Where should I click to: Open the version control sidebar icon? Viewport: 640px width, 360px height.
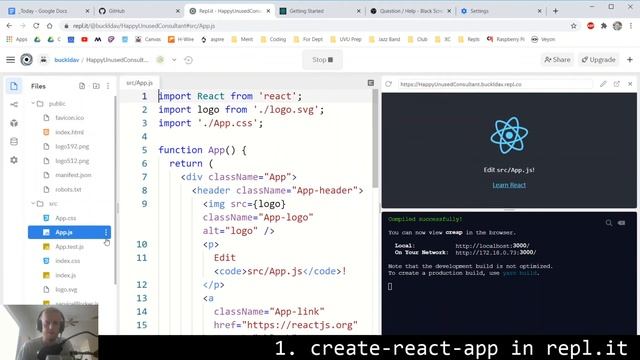14,104
